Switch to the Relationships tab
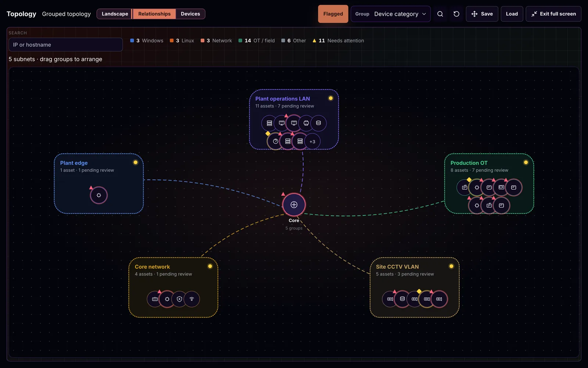The height and width of the screenshot is (368, 588). tap(154, 14)
